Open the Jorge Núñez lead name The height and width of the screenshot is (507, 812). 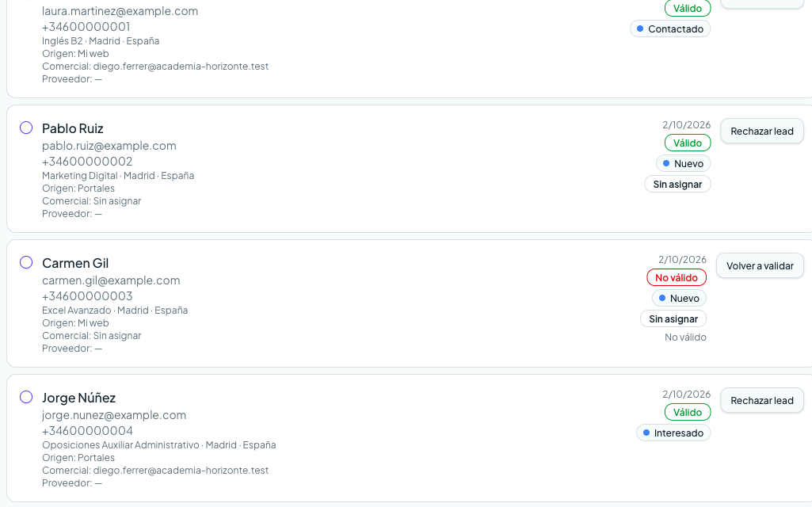[x=78, y=398]
